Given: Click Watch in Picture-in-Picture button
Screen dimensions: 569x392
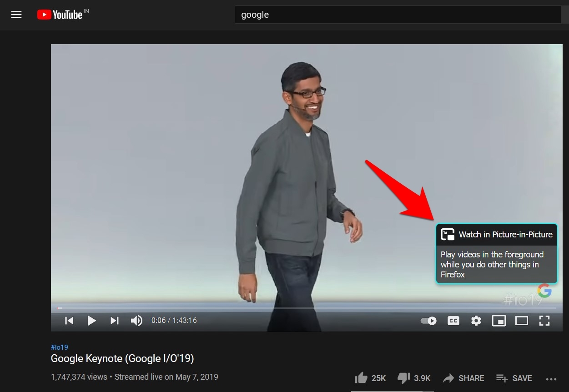Looking at the screenshot, I should pyautogui.click(x=497, y=235).
